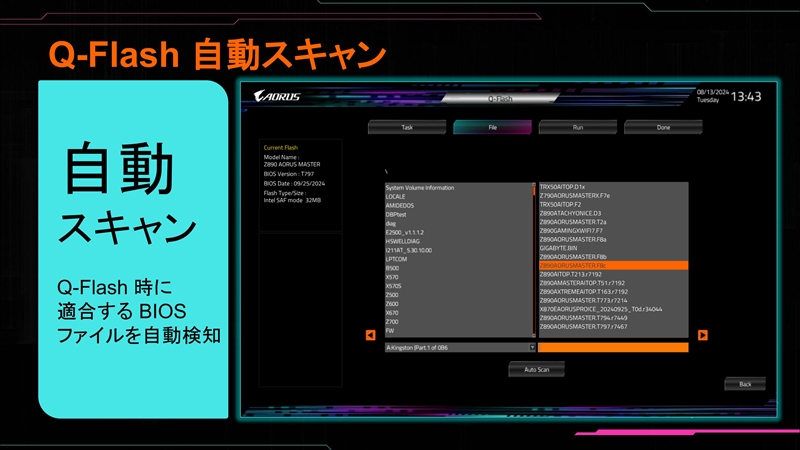Image resolution: width=800 pixels, height=450 pixels.
Task: Open the AMIDEDOS folder
Action: coord(399,206)
